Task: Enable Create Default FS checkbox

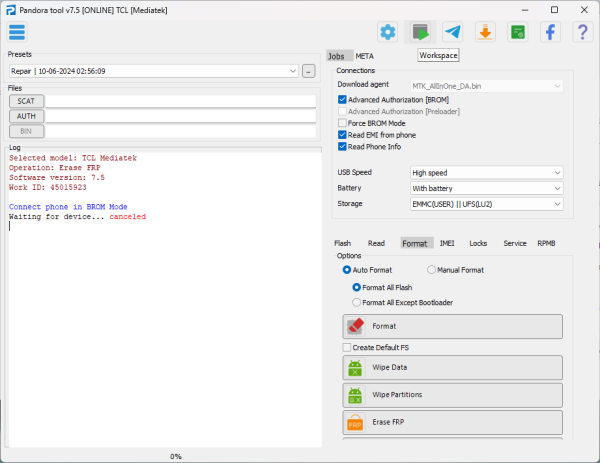Action: [x=347, y=347]
